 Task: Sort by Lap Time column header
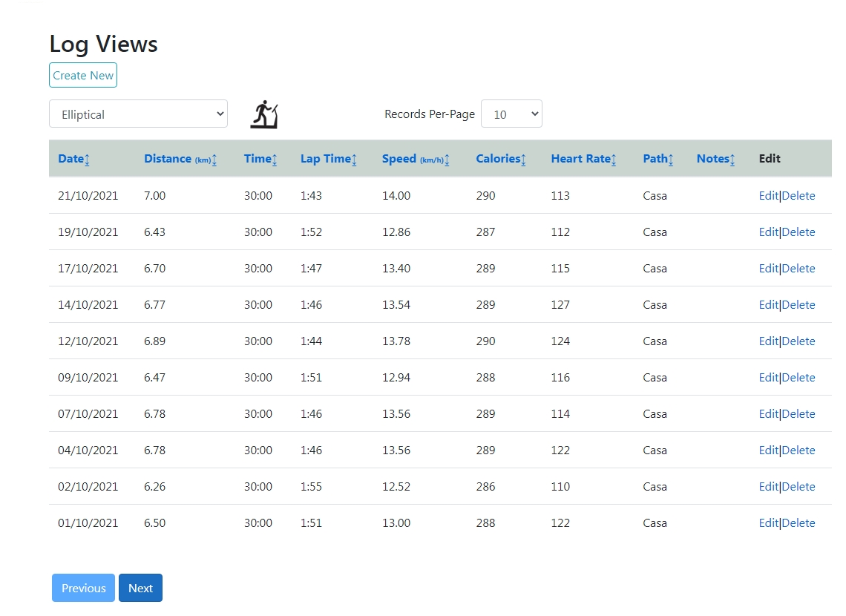coord(328,159)
